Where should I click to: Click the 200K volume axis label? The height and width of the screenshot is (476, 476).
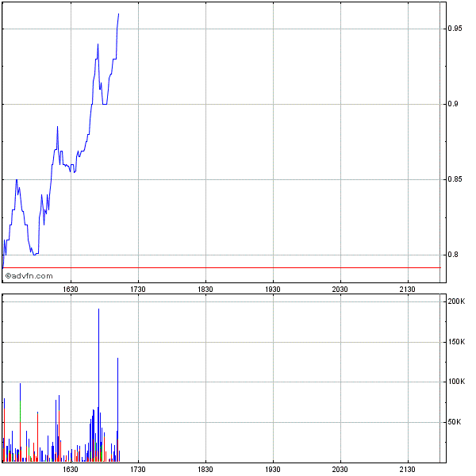456,301
